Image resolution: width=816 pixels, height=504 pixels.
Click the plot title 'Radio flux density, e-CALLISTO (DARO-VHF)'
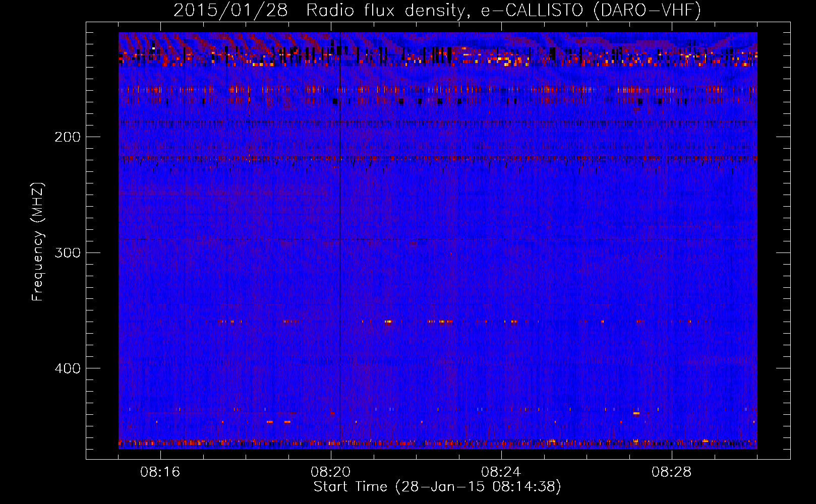503,10
